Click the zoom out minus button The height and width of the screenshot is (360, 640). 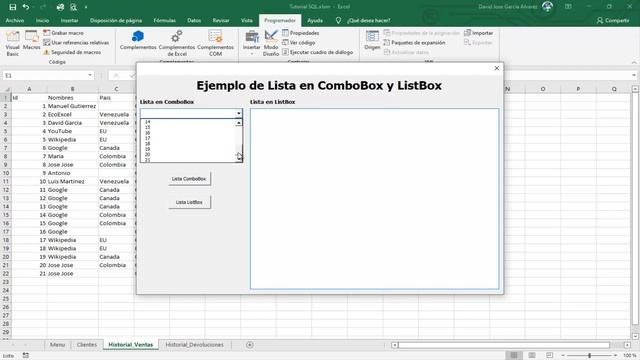click(x=563, y=356)
